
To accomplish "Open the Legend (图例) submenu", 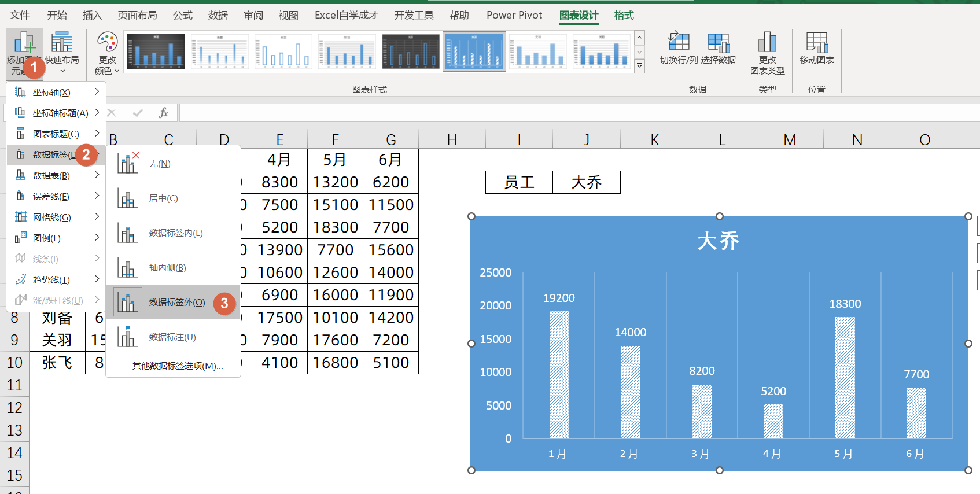I will tap(56, 238).
